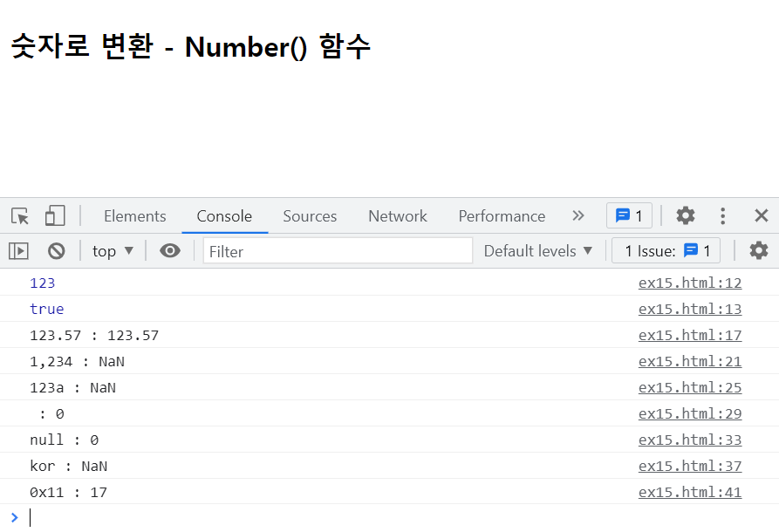Select the console output 123

(42, 283)
